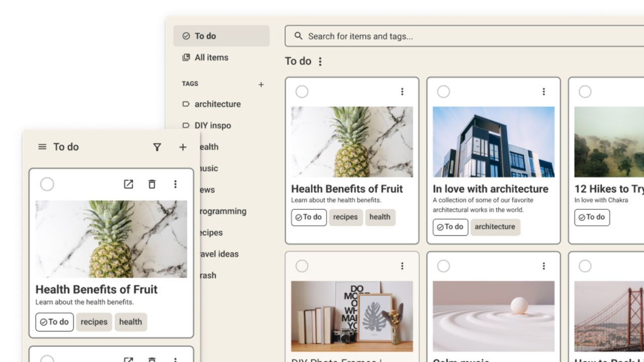Select the news tag in the sidebar
The height and width of the screenshot is (362, 644).
tap(208, 190)
